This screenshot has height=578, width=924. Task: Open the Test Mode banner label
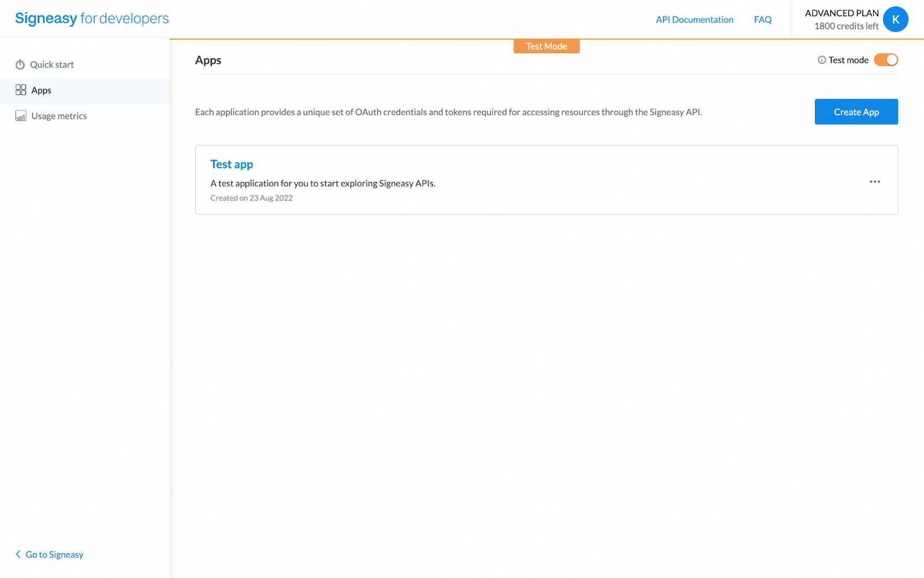[x=546, y=46]
